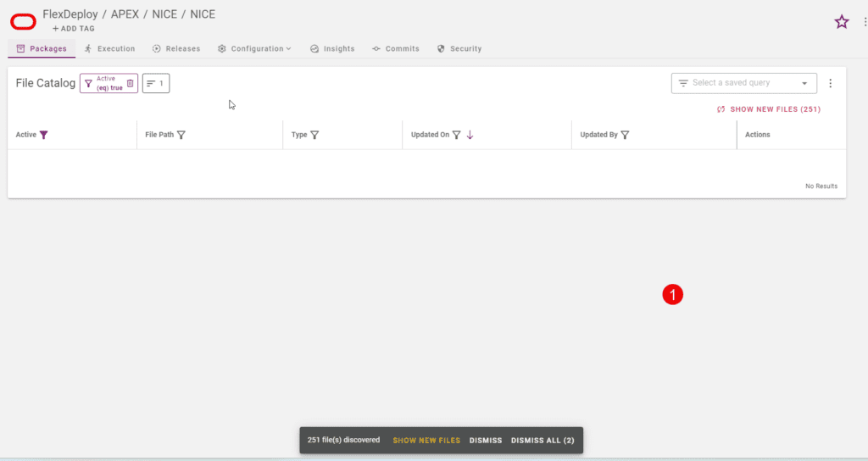Image resolution: width=868 pixels, height=461 pixels.
Task: Filter the Active column
Action: click(x=44, y=135)
